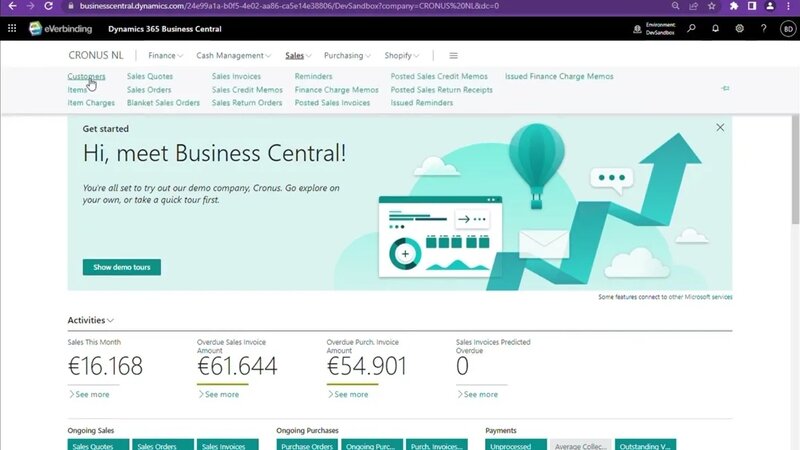Open the browser profile icon

pyautogui.click(x=770, y=6)
